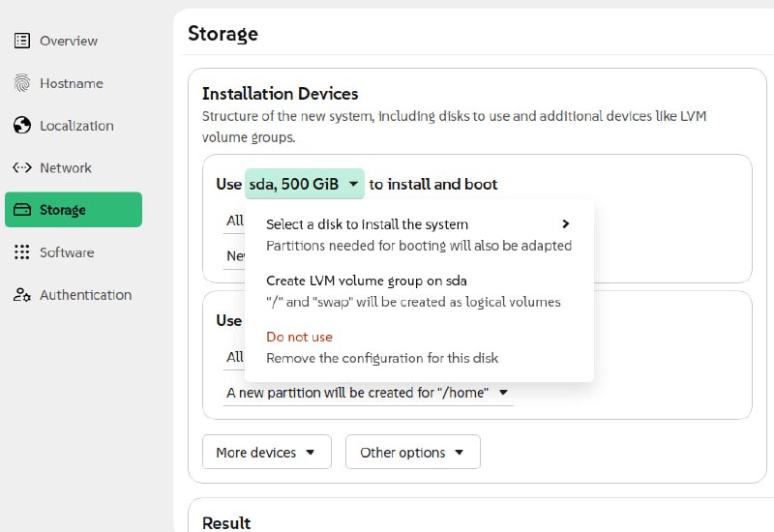The height and width of the screenshot is (532, 774).
Task: Click the 'Storage' page title
Action: [x=223, y=34]
